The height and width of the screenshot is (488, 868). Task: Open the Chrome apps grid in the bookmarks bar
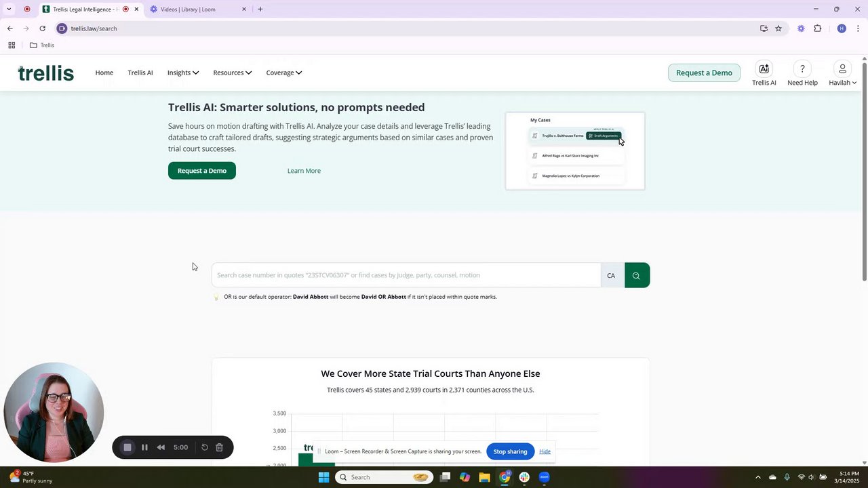[x=12, y=45]
